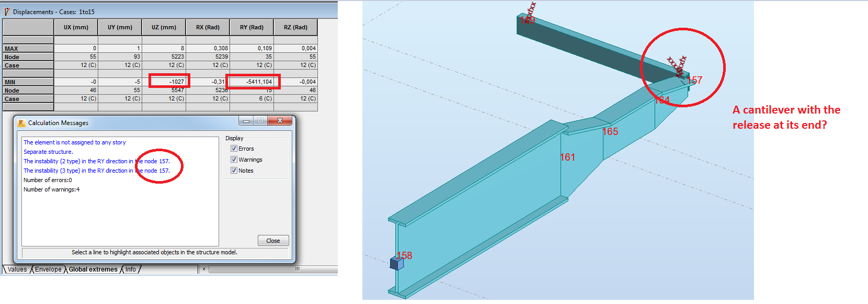Close the Calculation Messages dialog via X
The height and width of the screenshot is (304, 868).
(280, 121)
